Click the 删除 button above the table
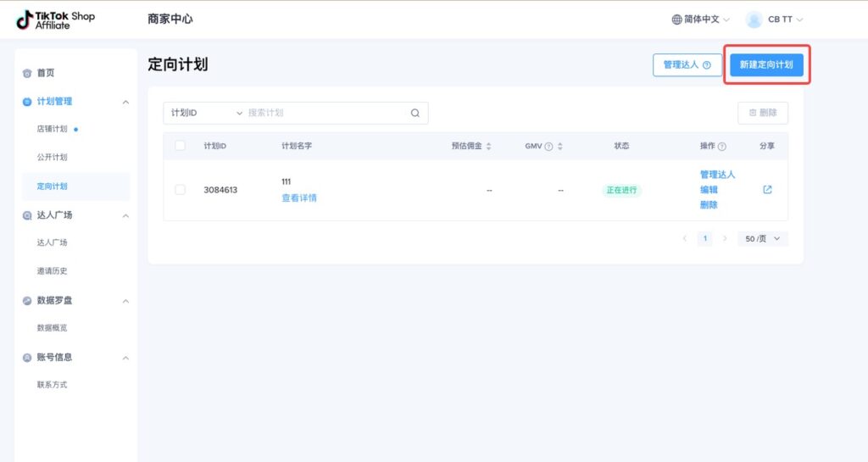Screen dimensions: 868x462 pos(763,113)
